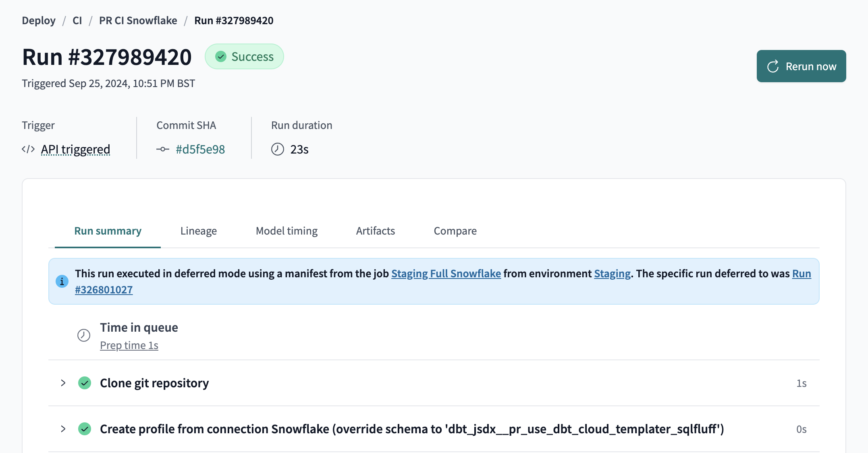Open commit #d5f5e98
This screenshot has width=868, height=453.
[201, 149]
